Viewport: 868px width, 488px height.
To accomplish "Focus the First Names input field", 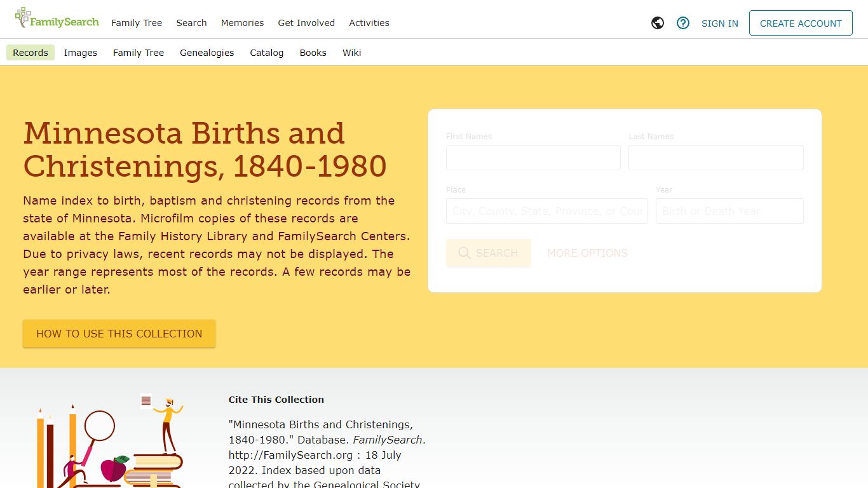I will click(533, 158).
